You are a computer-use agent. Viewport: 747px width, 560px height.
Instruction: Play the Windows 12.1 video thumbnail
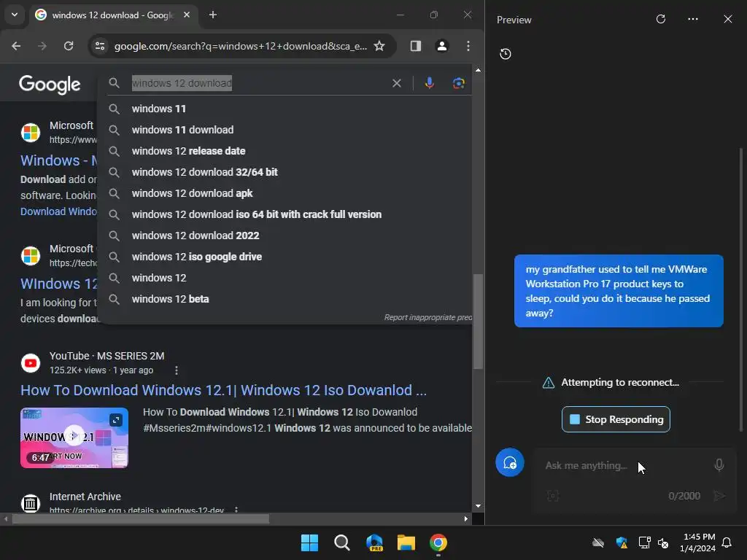point(74,437)
